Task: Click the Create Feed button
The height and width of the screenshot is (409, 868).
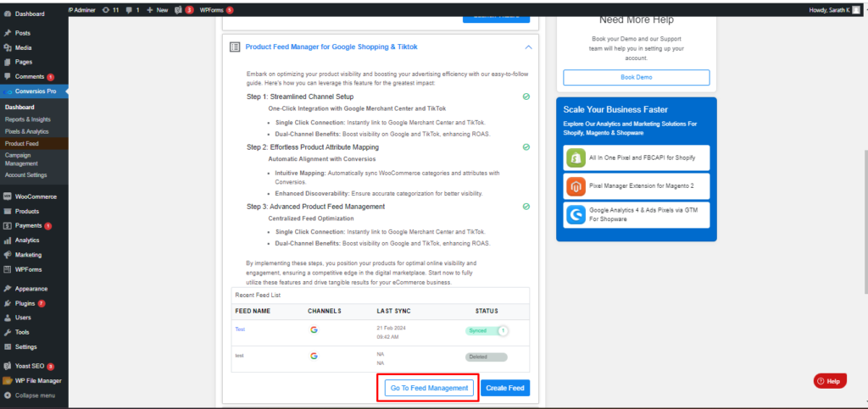Action: 505,388
